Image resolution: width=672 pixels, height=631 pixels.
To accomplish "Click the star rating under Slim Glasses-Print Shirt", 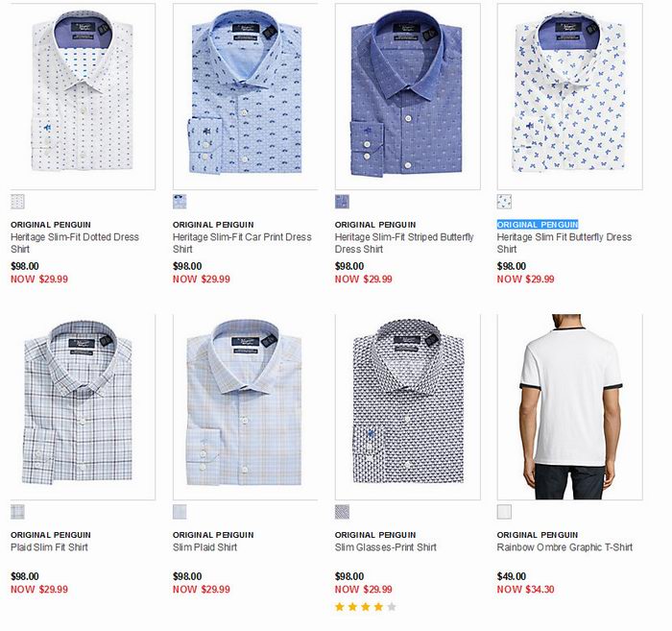I will click(x=365, y=607).
